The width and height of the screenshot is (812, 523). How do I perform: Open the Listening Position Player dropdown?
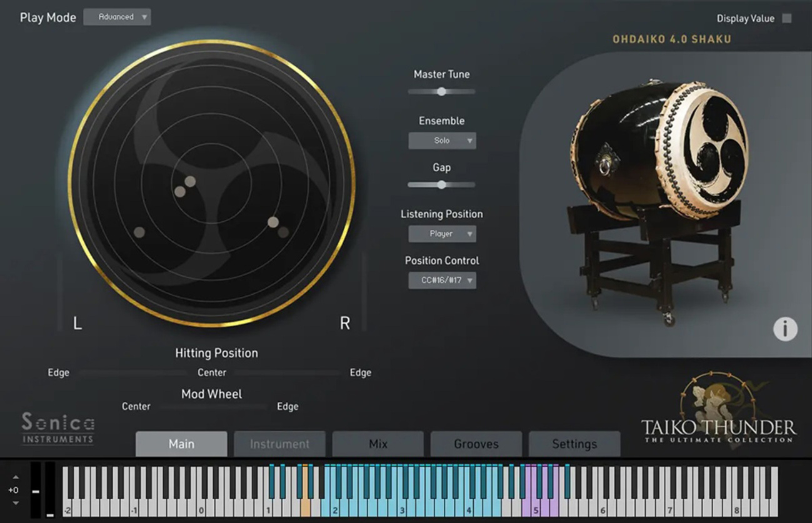click(x=442, y=234)
